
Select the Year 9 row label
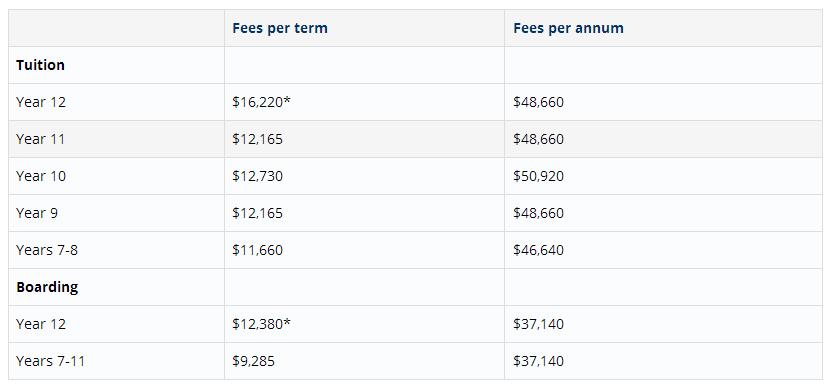(37, 213)
